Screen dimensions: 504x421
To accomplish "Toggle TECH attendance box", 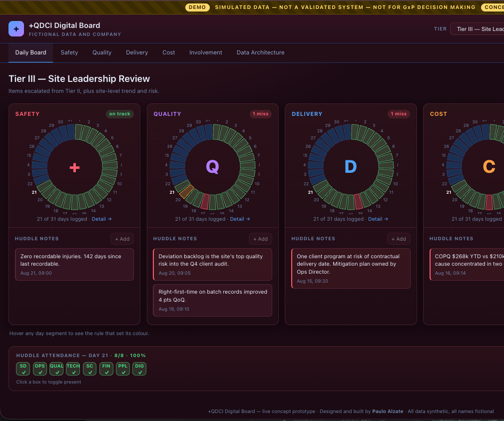I will 73,369.
